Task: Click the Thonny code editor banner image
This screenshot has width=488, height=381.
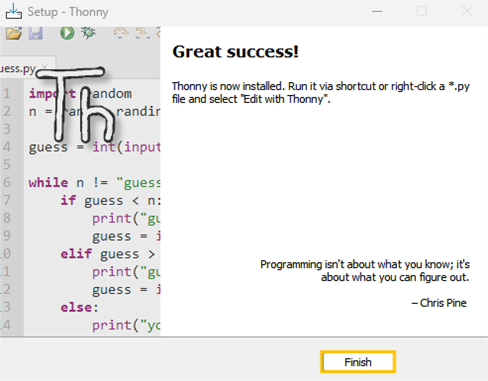Action: point(80,181)
